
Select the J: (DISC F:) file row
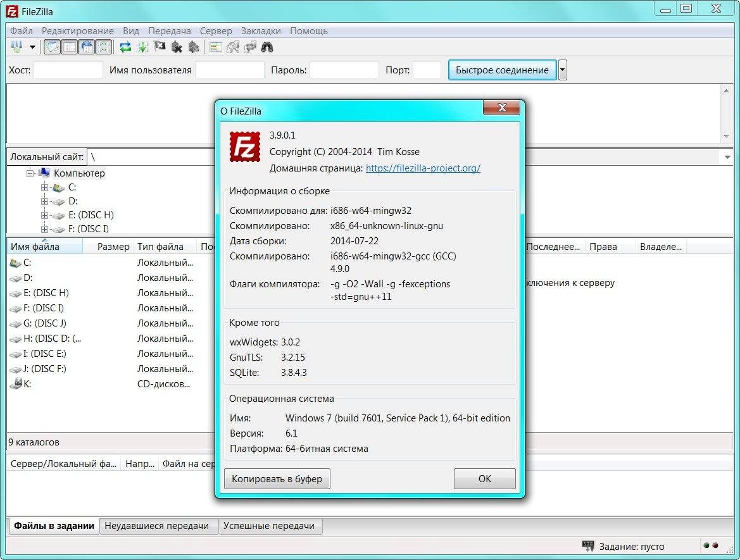111,369
